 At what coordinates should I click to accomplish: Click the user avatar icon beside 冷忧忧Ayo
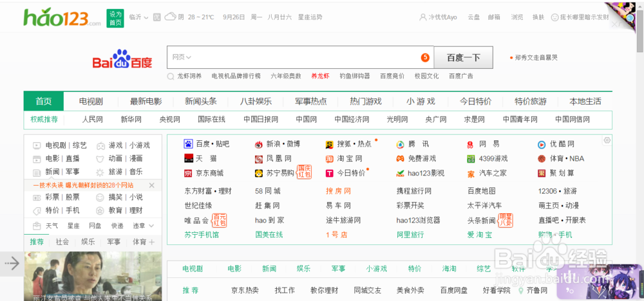[x=423, y=17]
